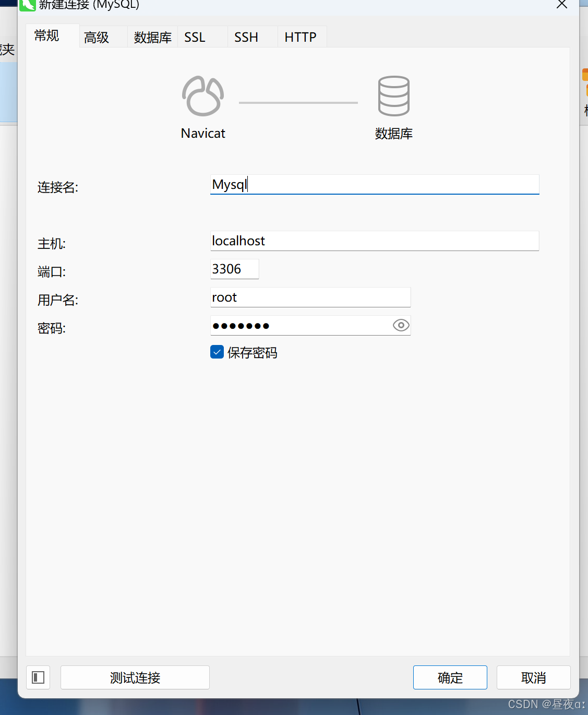
Task: Focus the 连接名 input field
Action: pyautogui.click(x=375, y=184)
